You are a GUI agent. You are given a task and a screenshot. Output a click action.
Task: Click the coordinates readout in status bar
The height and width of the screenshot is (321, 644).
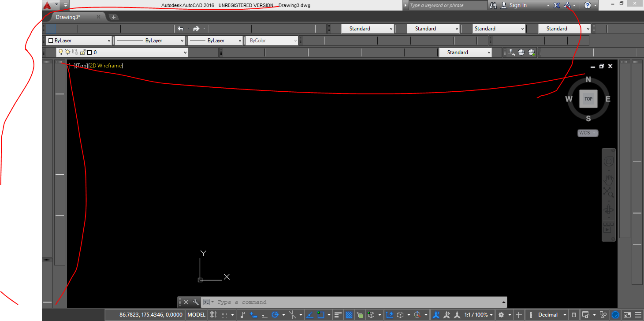(150, 315)
